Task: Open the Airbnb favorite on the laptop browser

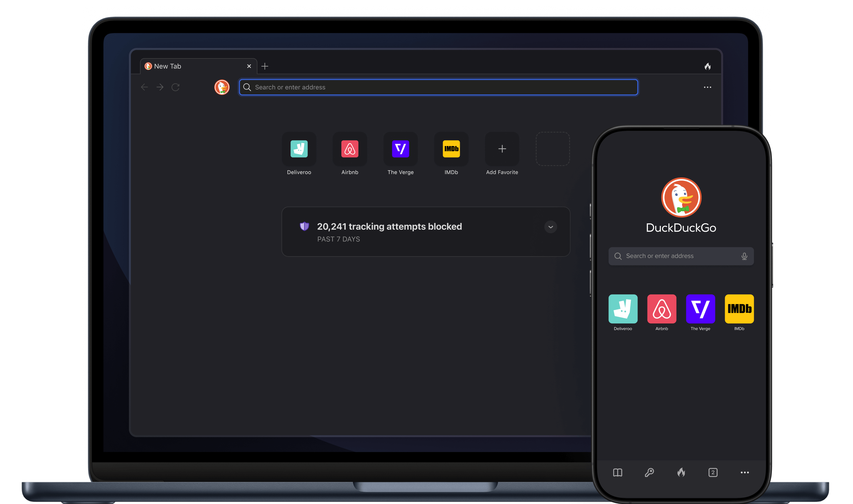Action: (x=350, y=149)
